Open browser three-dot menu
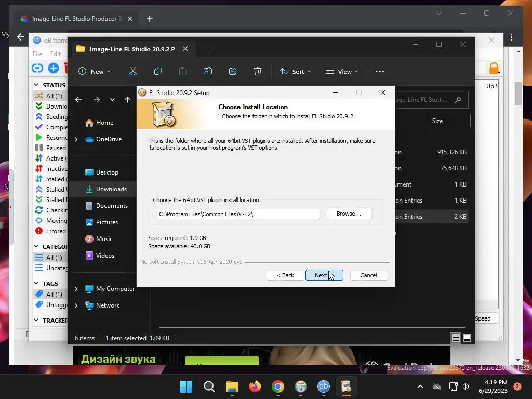 (x=511, y=37)
